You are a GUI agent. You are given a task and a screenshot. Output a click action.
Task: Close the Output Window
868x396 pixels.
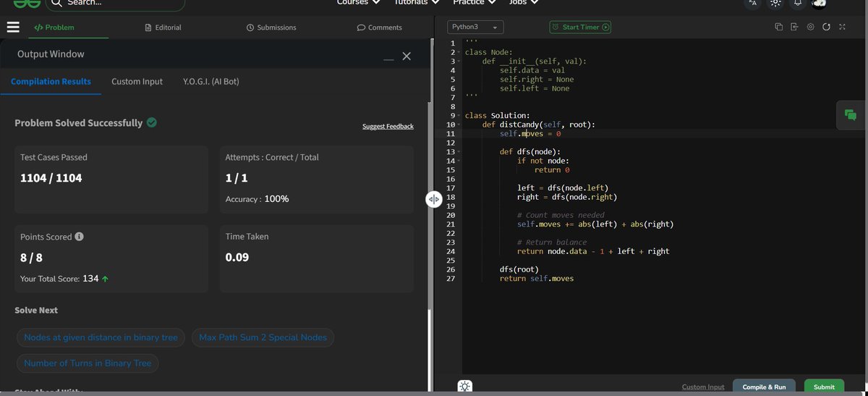pyautogui.click(x=407, y=56)
